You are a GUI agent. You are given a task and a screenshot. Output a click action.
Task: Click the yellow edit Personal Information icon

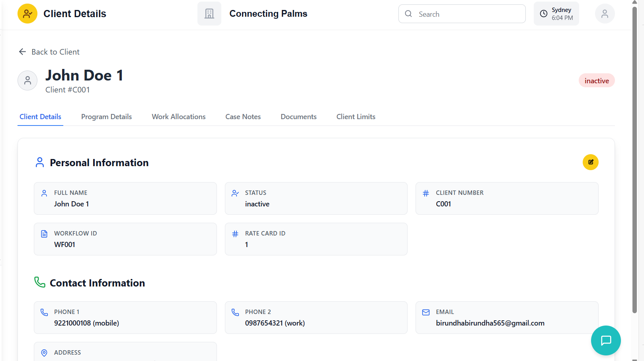pos(590,162)
